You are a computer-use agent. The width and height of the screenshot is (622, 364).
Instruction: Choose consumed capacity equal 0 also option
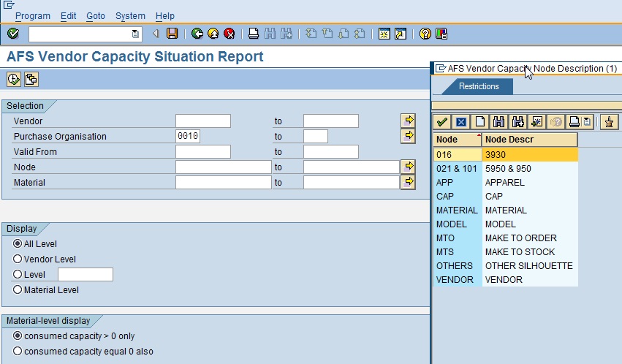(18, 352)
